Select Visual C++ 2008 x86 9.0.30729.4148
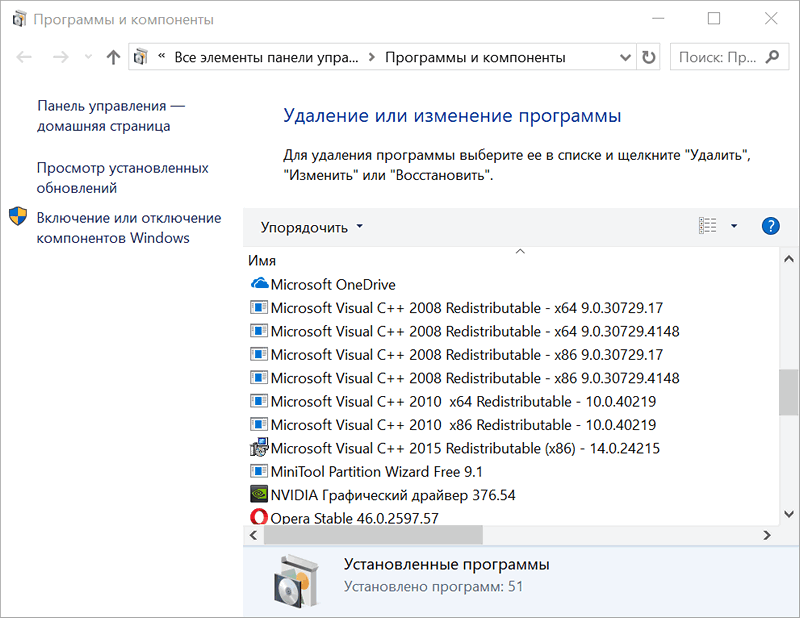Screen dimensions: 800x618 coord(464,378)
